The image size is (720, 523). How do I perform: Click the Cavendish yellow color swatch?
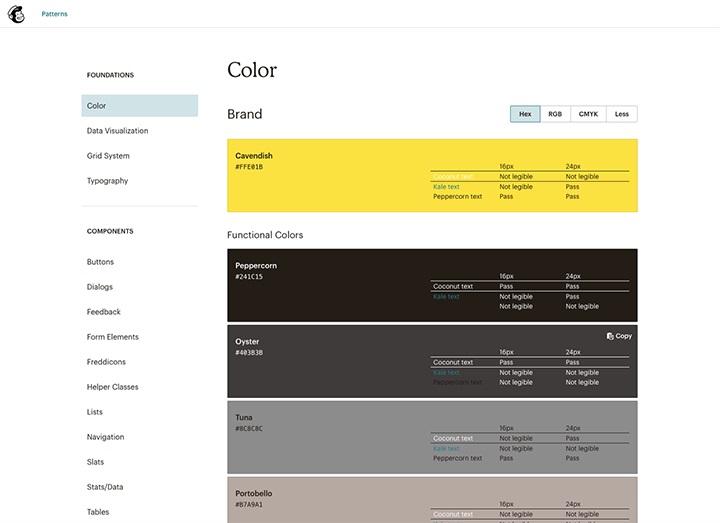click(432, 175)
